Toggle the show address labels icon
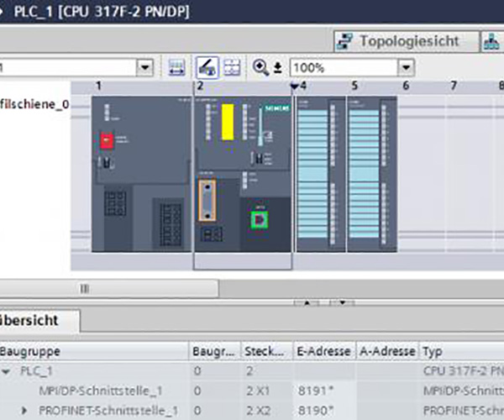Viewport: 504px width, 420px height. tap(176, 67)
